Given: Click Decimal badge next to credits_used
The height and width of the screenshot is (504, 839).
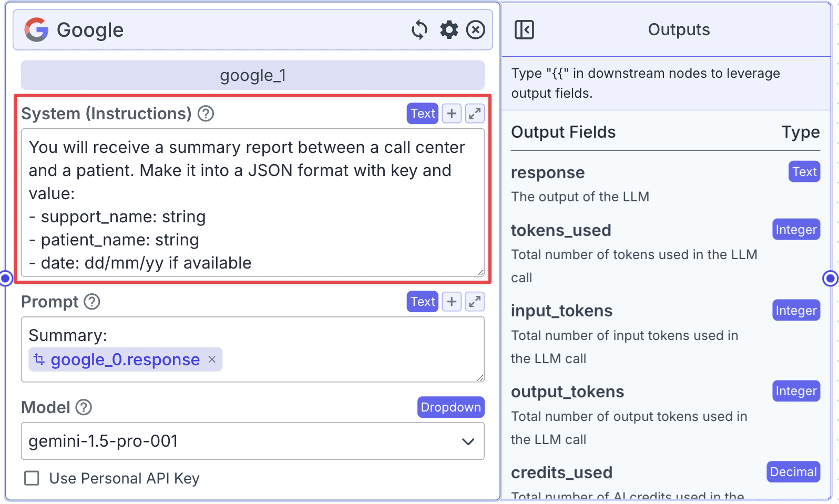Looking at the screenshot, I should point(793,472).
